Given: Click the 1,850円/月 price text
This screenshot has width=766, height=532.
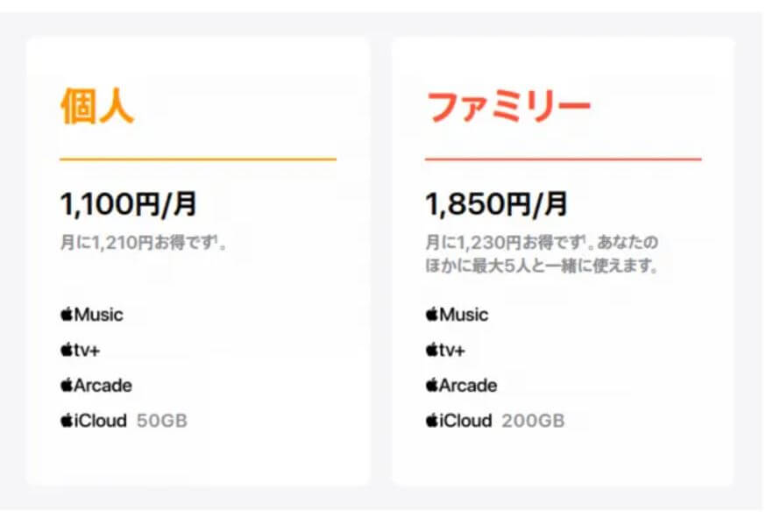Looking at the screenshot, I should point(496,203).
